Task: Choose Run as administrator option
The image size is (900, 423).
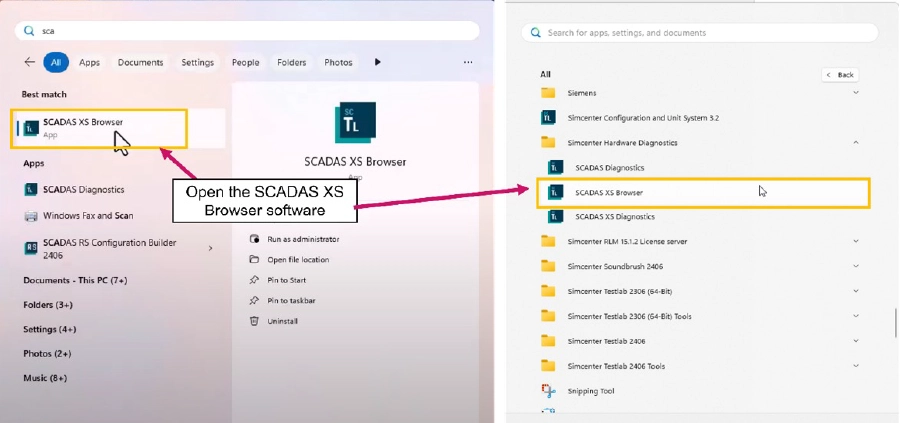Action: 302,239
